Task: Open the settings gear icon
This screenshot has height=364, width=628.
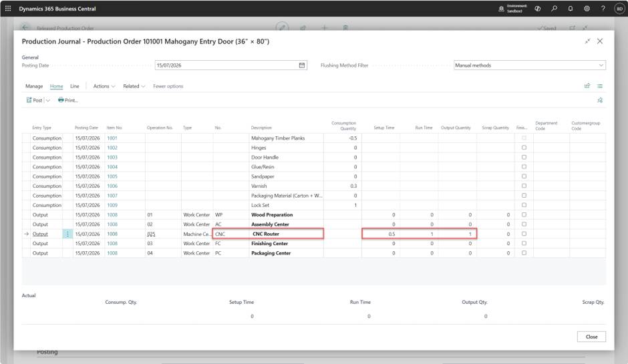Action: (x=587, y=9)
